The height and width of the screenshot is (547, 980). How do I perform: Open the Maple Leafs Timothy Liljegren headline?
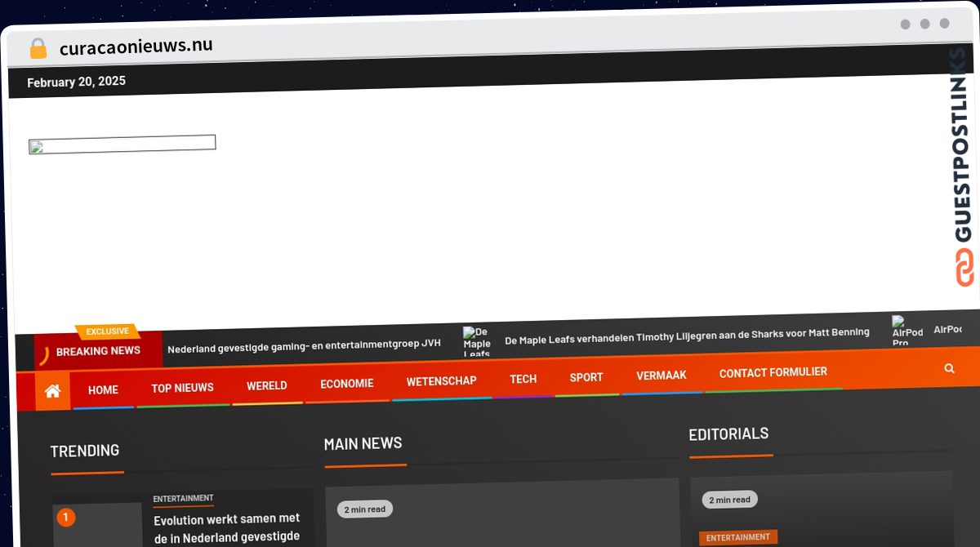coord(687,336)
